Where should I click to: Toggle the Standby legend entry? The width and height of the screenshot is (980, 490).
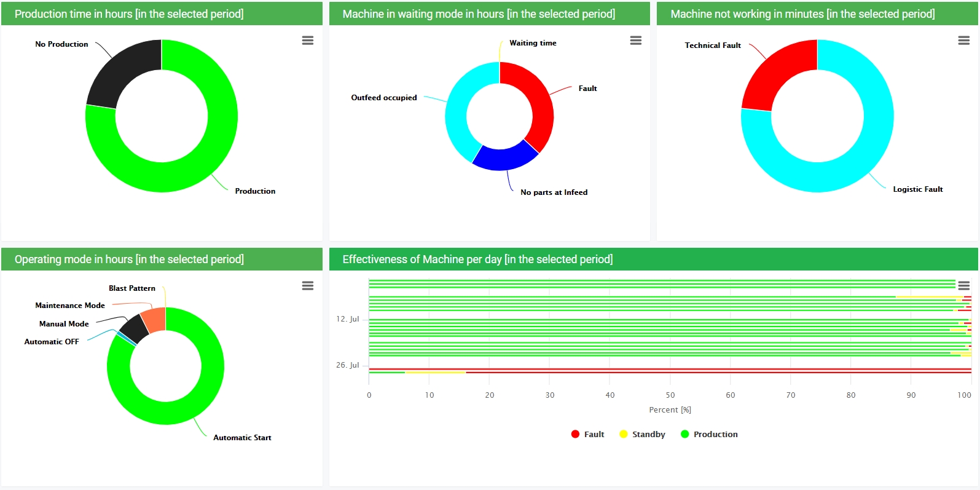point(643,434)
